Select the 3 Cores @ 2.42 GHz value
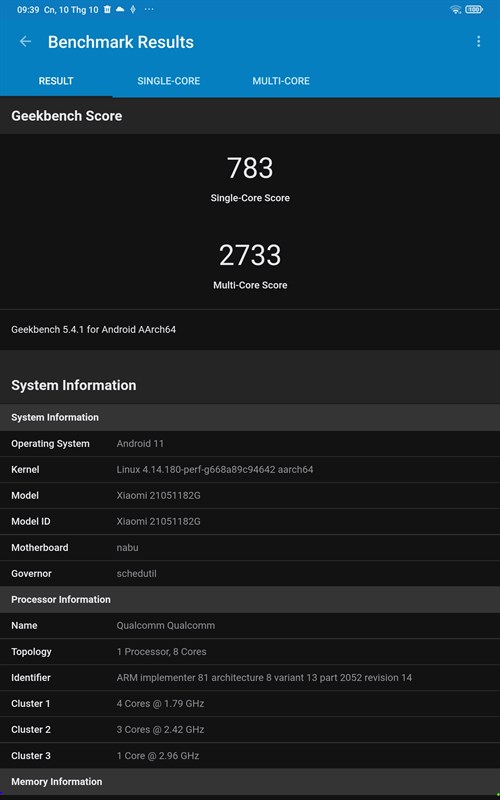 click(x=160, y=730)
